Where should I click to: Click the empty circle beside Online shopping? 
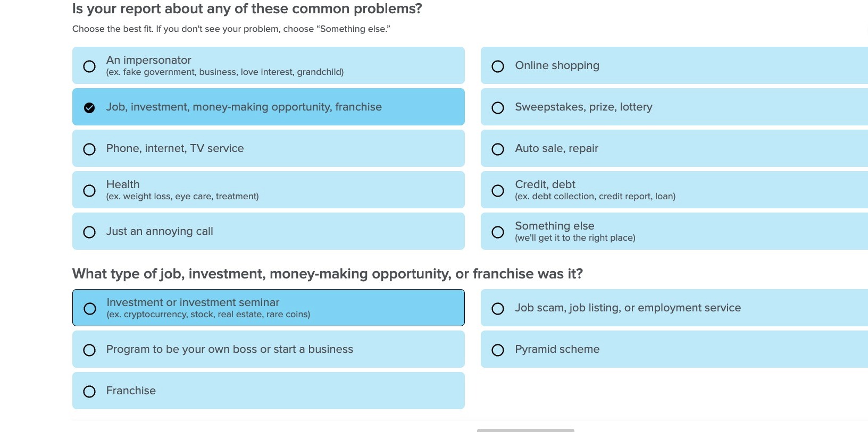[498, 66]
